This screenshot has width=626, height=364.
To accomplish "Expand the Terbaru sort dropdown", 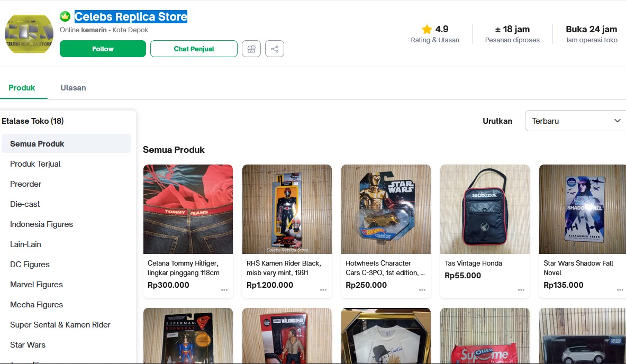I will pyautogui.click(x=576, y=121).
